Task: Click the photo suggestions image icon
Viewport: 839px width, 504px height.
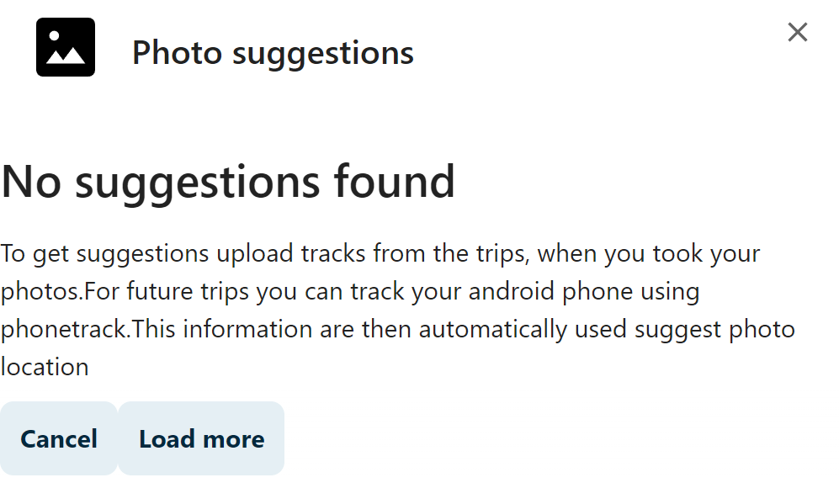Action: pos(66,47)
